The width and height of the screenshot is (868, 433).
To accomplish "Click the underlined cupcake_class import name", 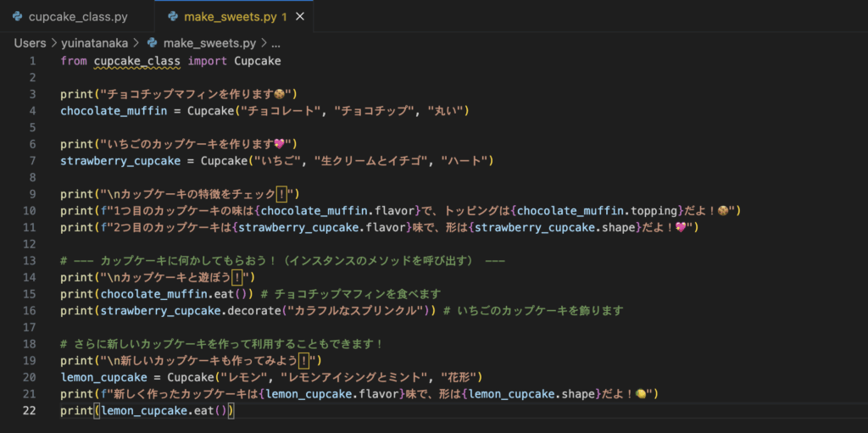I will coord(137,62).
